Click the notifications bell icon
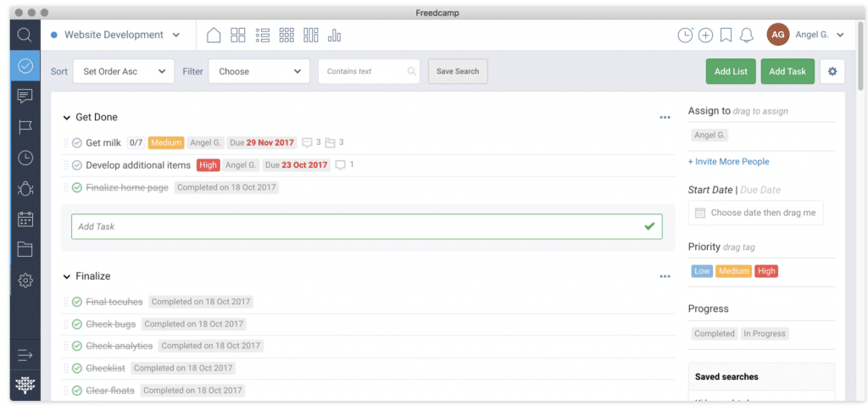 pyautogui.click(x=746, y=35)
